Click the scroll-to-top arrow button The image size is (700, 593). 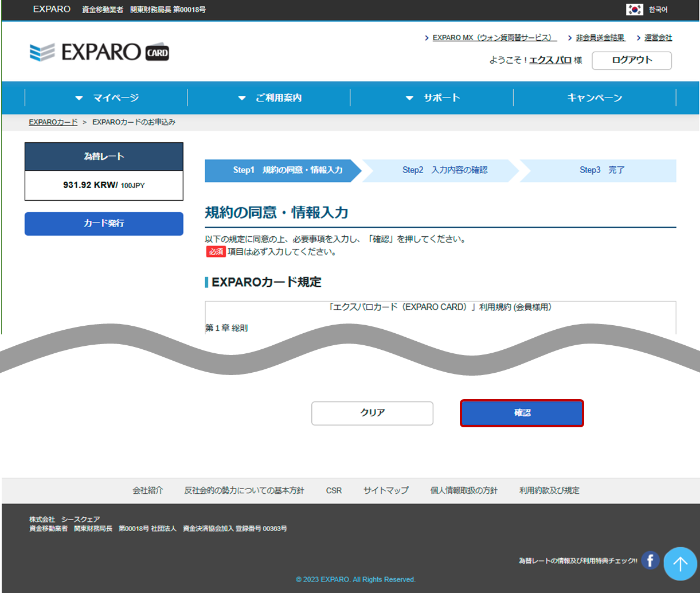coord(680,564)
